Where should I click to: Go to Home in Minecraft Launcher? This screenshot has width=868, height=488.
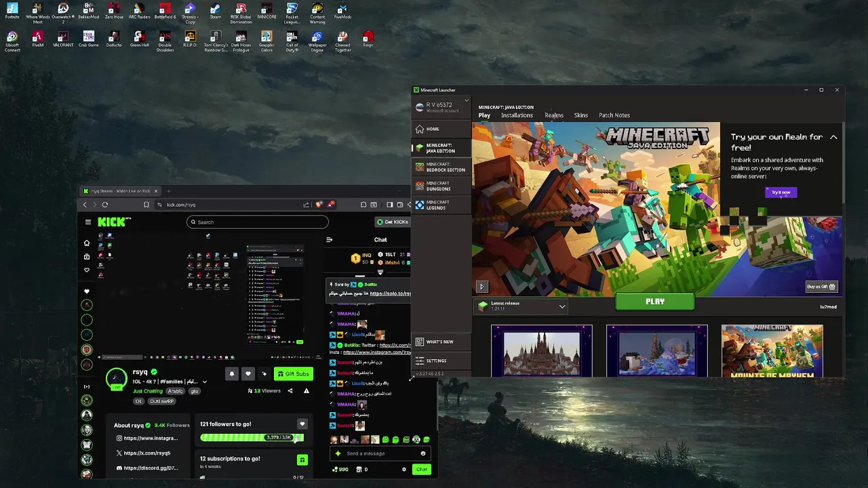(441, 129)
